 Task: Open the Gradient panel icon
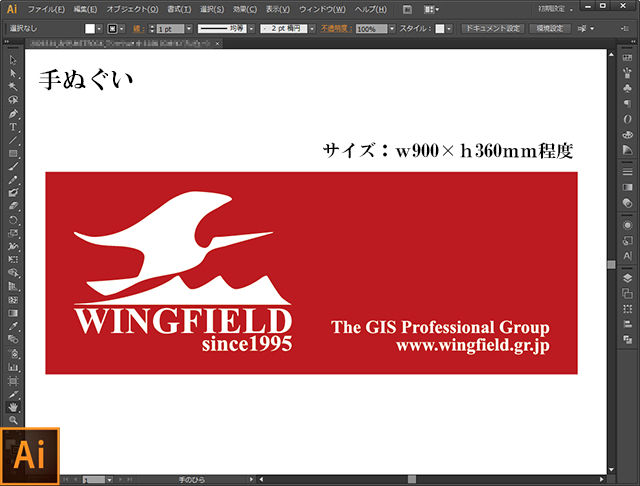click(627, 187)
